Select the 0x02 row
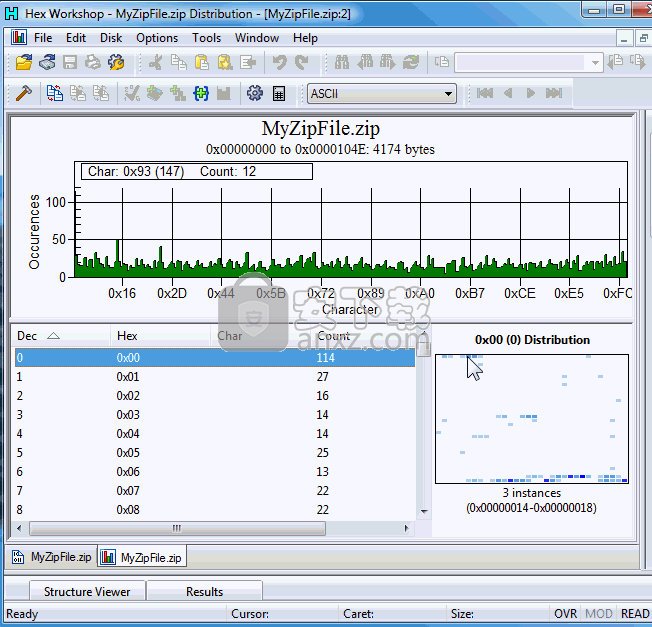The height and width of the screenshot is (627, 652). (x=215, y=396)
